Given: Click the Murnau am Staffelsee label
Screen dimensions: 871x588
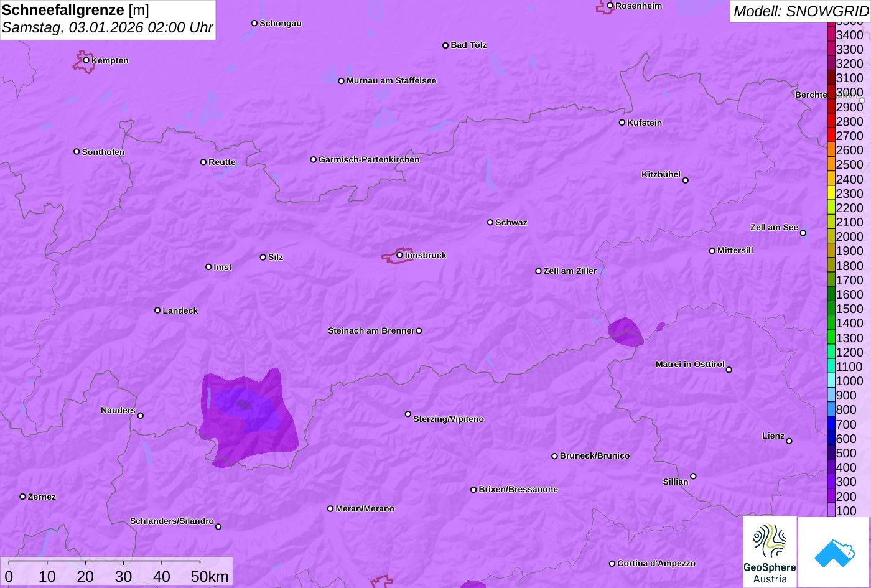Looking at the screenshot, I should coord(391,80).
